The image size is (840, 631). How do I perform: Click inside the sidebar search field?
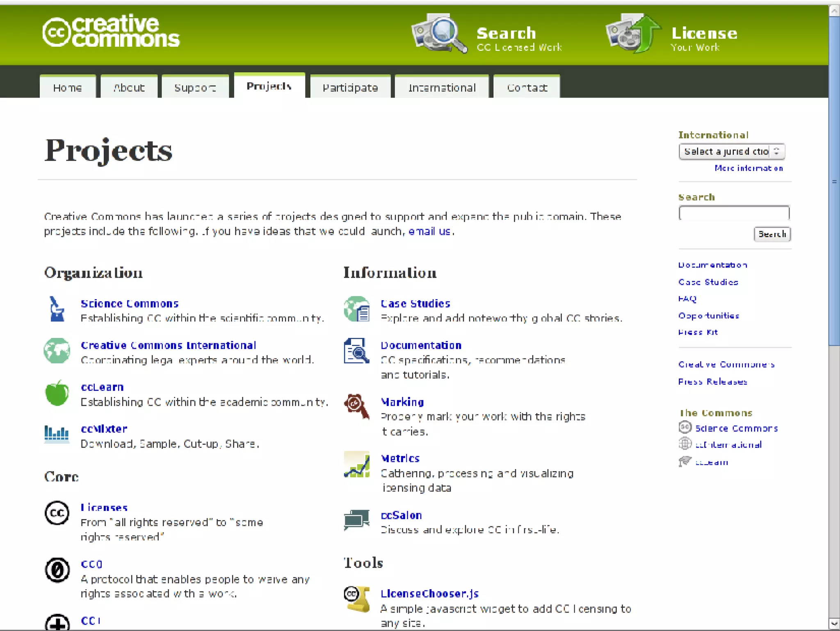734,213
